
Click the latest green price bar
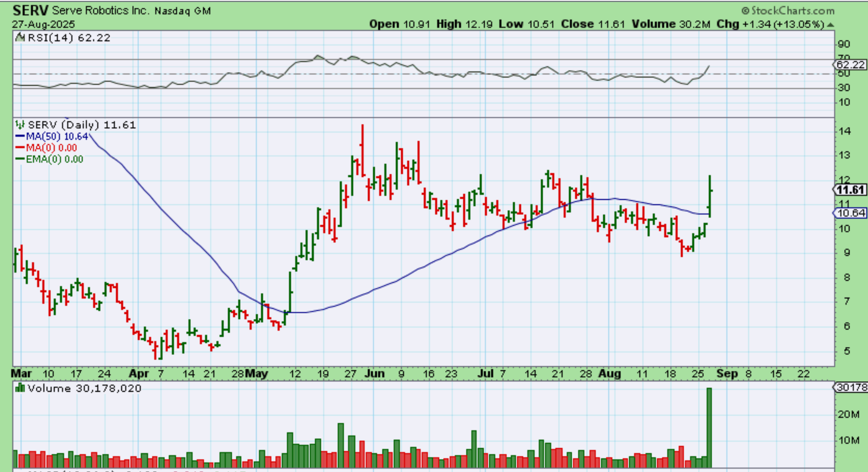[710, 197]
